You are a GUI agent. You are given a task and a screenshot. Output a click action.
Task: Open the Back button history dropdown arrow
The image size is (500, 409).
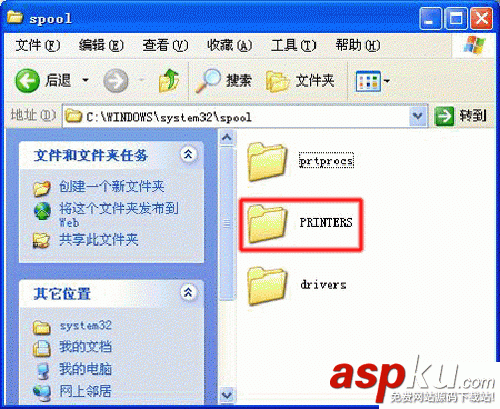(85, 80)
